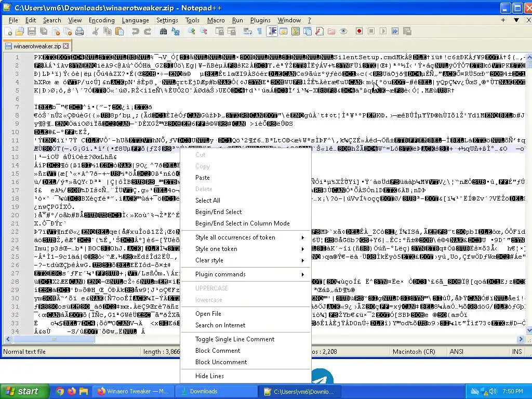
Task: Select the winaerotweaker.zip document tab
Action: pyautogui.click(x=37, y=46)
